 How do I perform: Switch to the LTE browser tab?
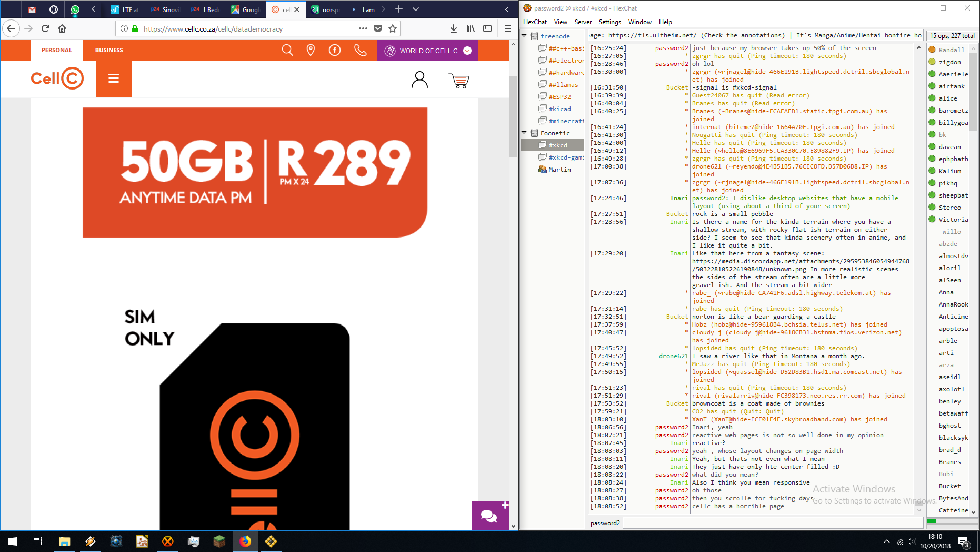[125, 9]
